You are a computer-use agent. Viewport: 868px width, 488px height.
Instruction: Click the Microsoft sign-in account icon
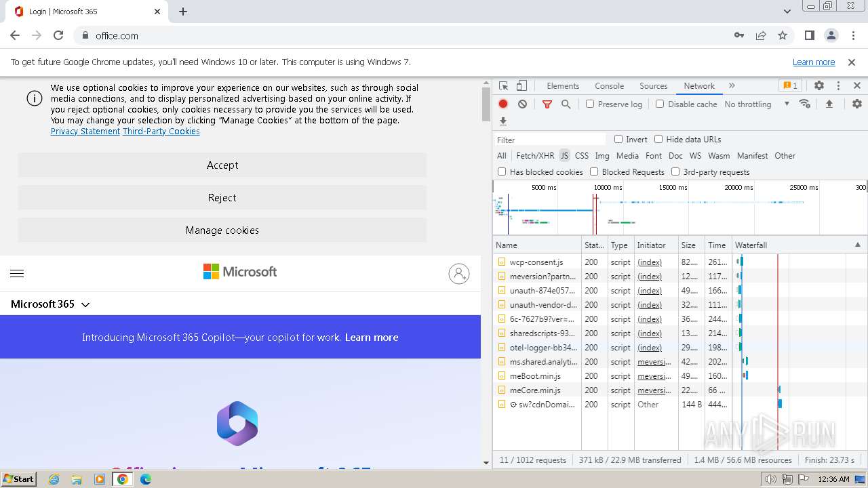click(x=459, y=273)
